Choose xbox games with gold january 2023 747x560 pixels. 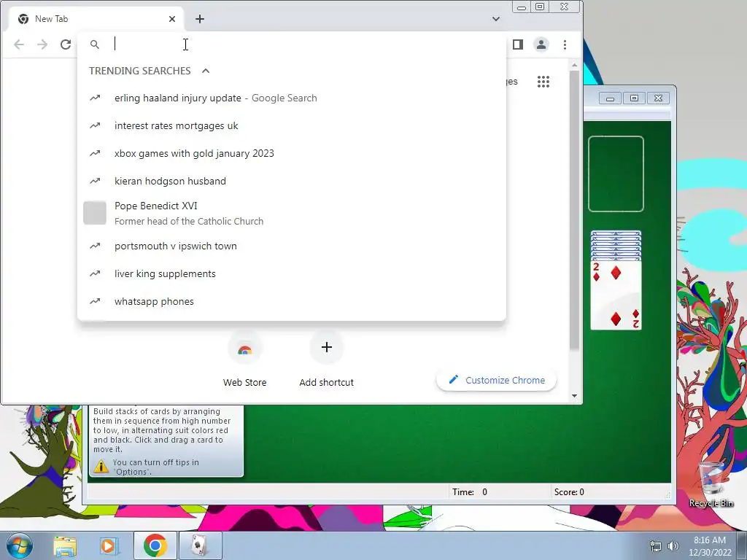coord(292,153)
